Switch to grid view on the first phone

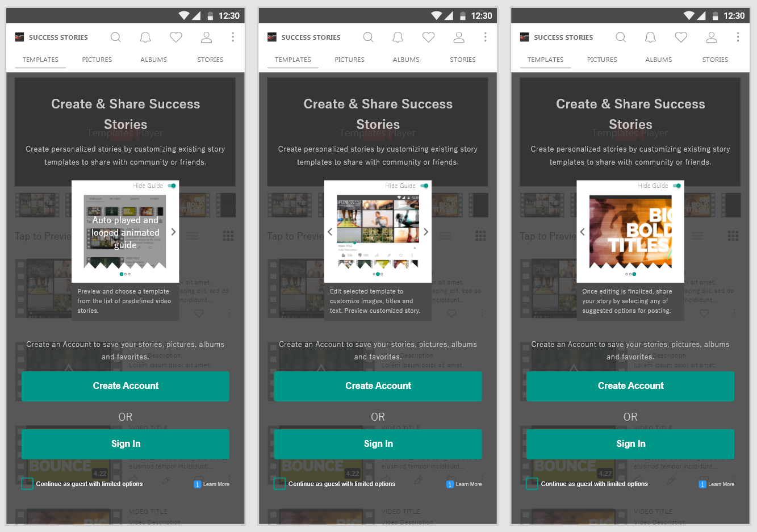pos(228,236)
